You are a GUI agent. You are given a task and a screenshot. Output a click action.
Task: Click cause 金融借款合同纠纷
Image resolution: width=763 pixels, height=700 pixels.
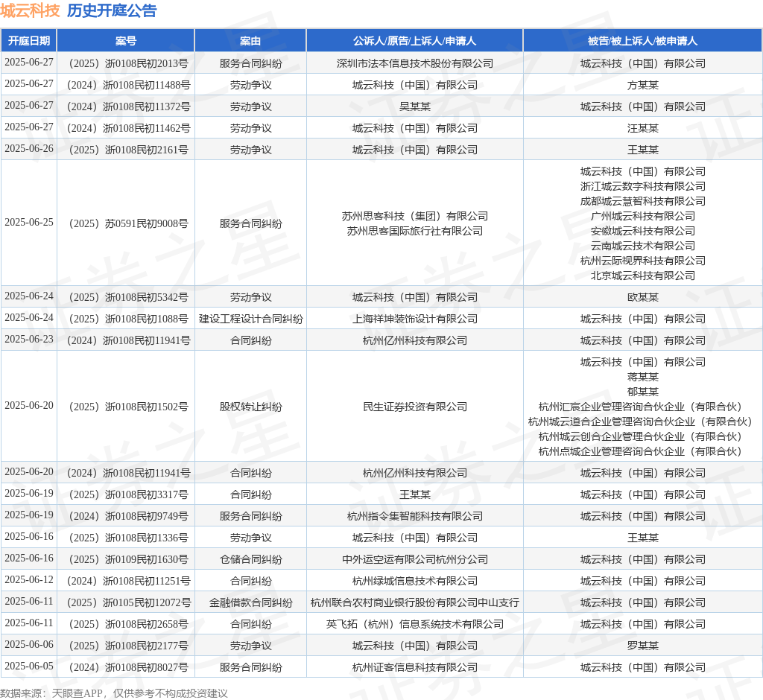coord(250,602)
